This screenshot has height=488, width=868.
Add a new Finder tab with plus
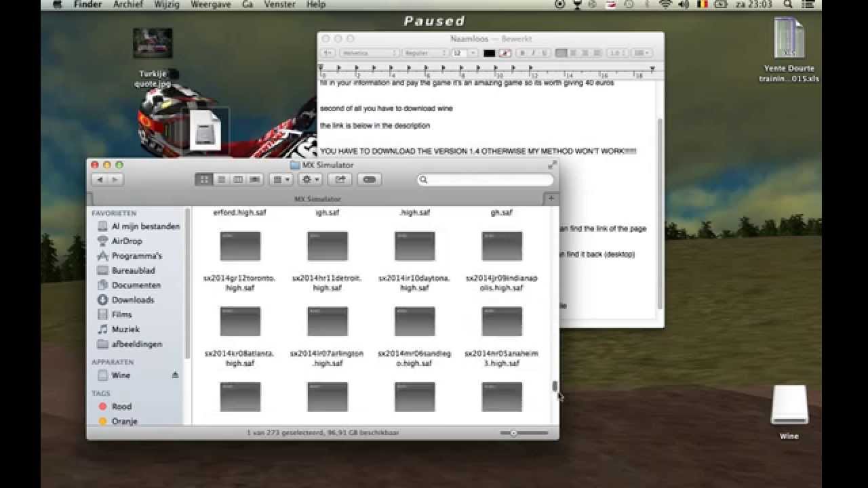(x=551, y=199)
